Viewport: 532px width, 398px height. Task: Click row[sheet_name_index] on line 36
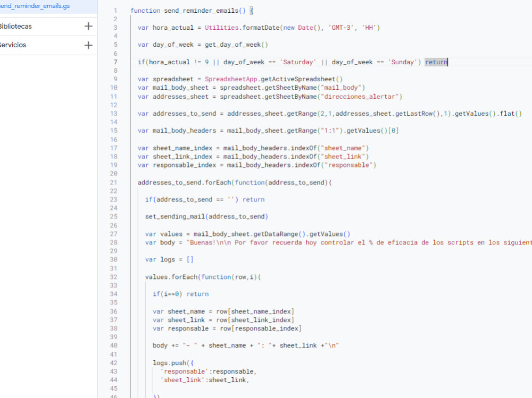(x=255, y=311)
